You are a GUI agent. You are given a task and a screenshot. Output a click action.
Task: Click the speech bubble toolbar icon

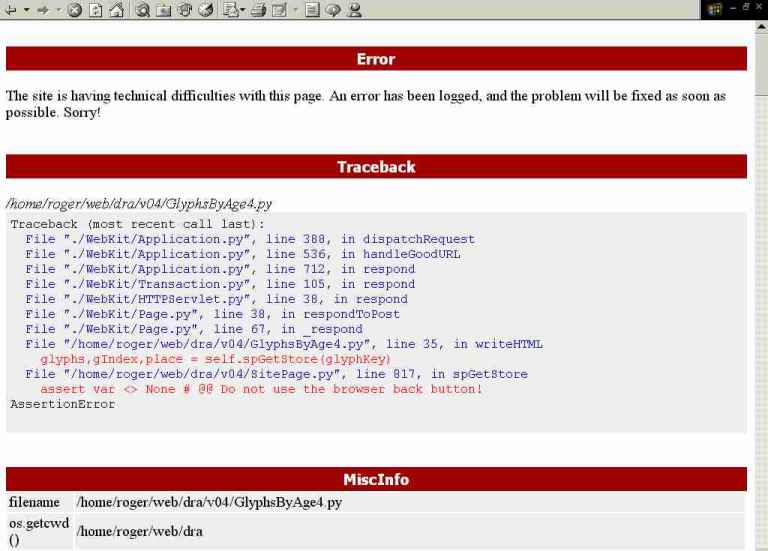[x=331, y=9]
